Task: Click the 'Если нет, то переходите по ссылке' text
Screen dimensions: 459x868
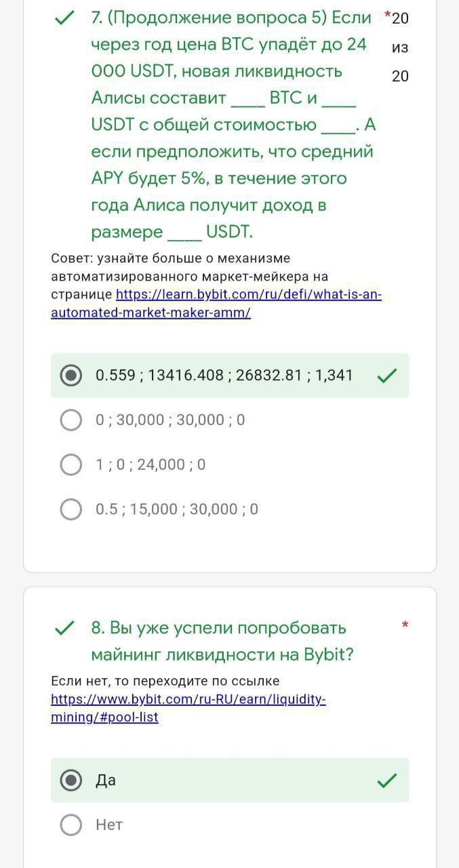Action: (x=165, y=681)
